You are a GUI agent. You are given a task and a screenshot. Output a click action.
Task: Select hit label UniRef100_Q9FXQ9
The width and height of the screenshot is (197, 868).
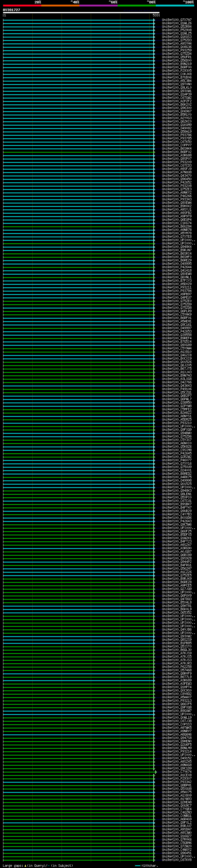[177, 430]
